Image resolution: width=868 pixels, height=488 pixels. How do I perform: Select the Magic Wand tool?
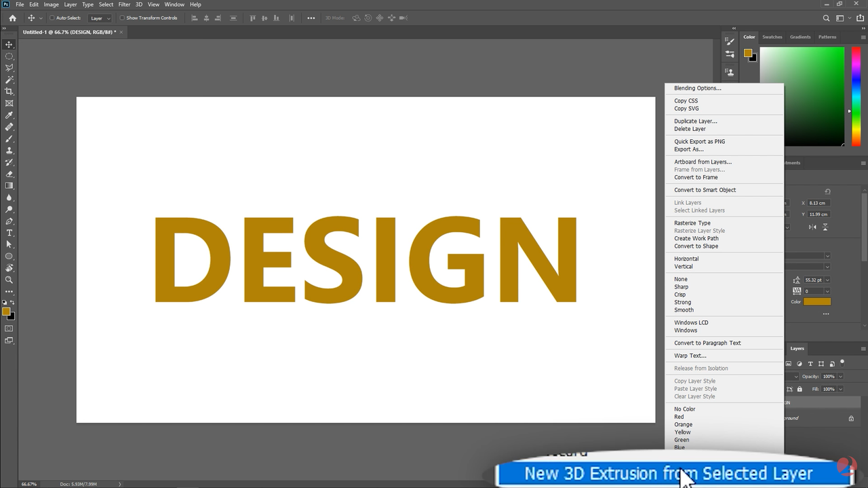[9, 79]
